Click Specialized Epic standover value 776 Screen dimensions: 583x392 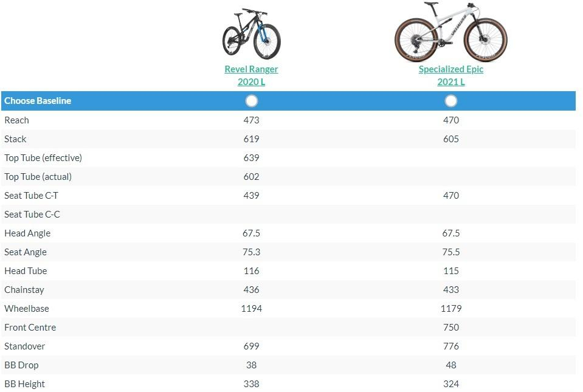(x=450, y=346)
